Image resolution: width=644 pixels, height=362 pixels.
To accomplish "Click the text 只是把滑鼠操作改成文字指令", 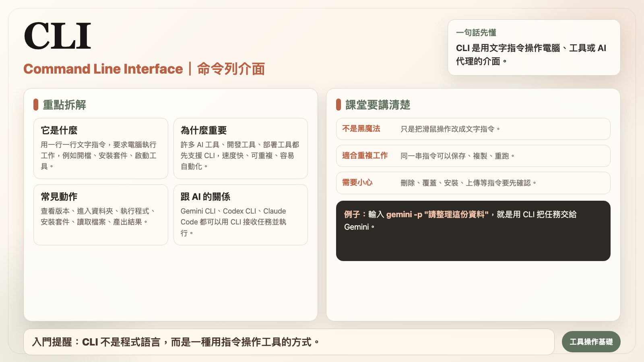I will pyautogui.click(x=450, y=129).
